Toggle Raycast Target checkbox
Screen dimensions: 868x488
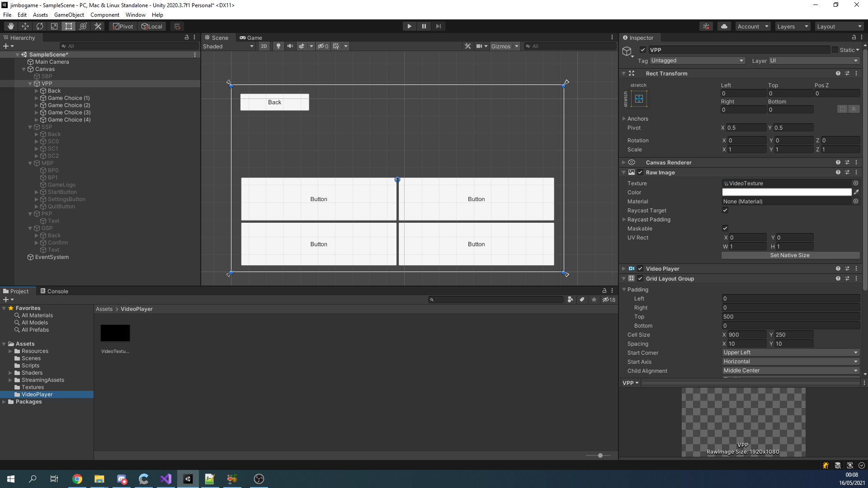click(x=725, y=210)
